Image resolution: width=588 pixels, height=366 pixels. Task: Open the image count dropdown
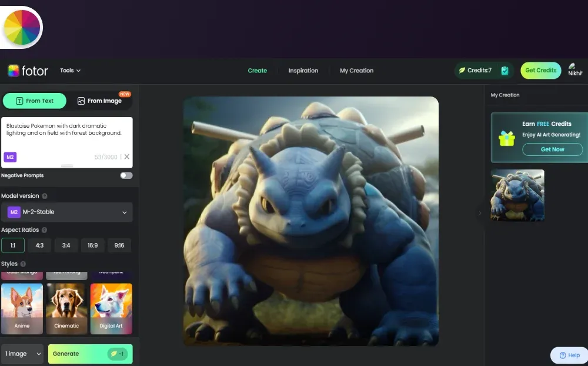click(22, 354)
